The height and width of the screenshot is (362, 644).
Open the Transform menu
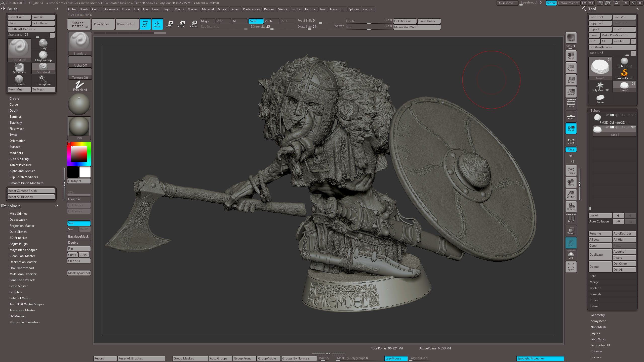337,9
